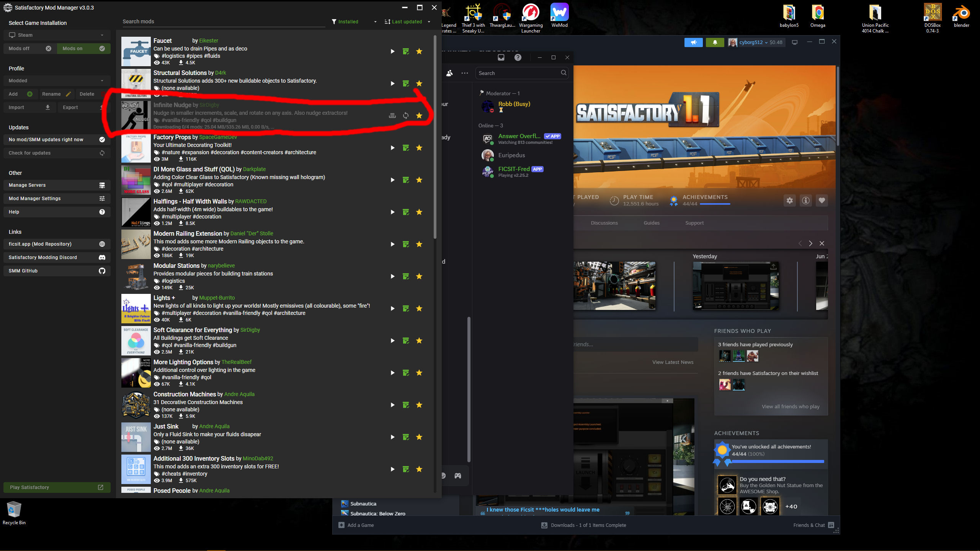Viewport: 980px width, 551px height.
Task: Click Steam announcements megaphone icon
Action: click(x=694, y=42)
